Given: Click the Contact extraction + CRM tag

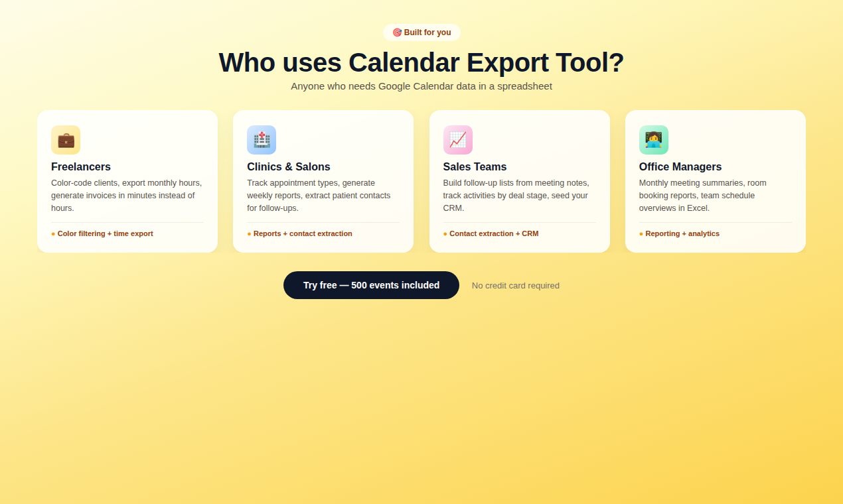Looking at the screenshot, I should (x=495, y=233).
